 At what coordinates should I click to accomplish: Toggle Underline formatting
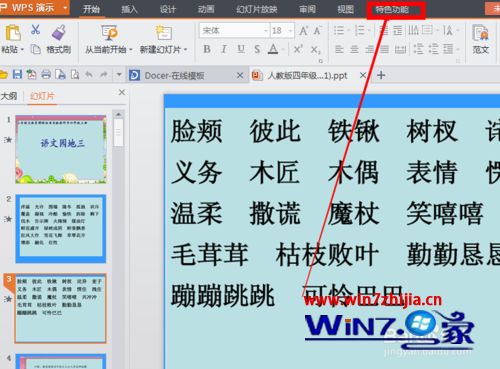241,49
